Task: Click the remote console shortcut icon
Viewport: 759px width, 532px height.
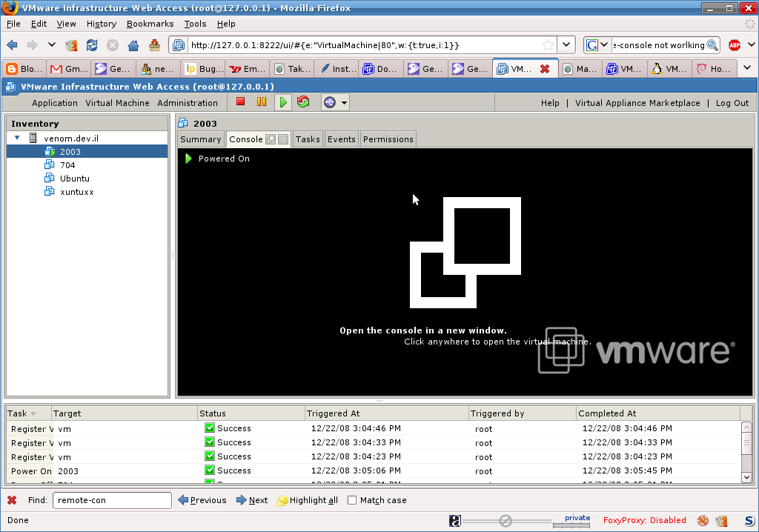Action: point(330,102)
